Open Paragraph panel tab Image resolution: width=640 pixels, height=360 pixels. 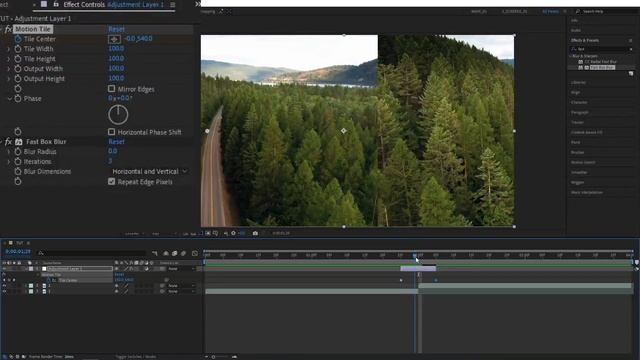coord(579,112)
